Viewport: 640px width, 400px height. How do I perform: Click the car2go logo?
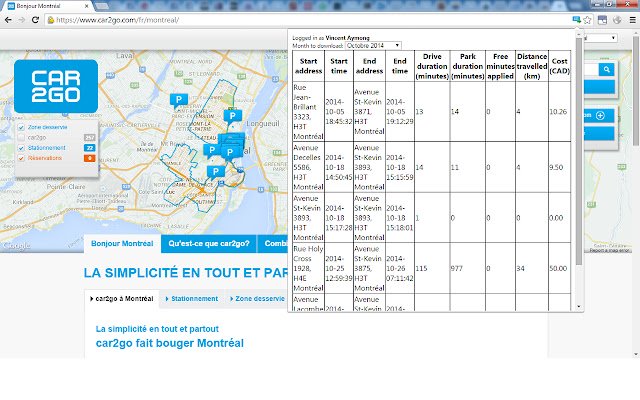pyautogui.click(x=56, y=86)
